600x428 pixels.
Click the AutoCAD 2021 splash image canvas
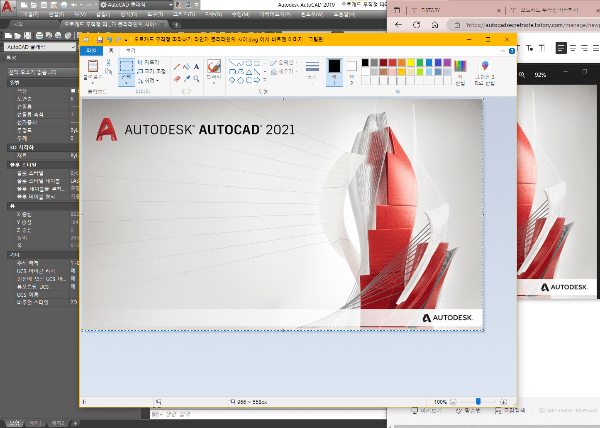click(x=283, y=215)
